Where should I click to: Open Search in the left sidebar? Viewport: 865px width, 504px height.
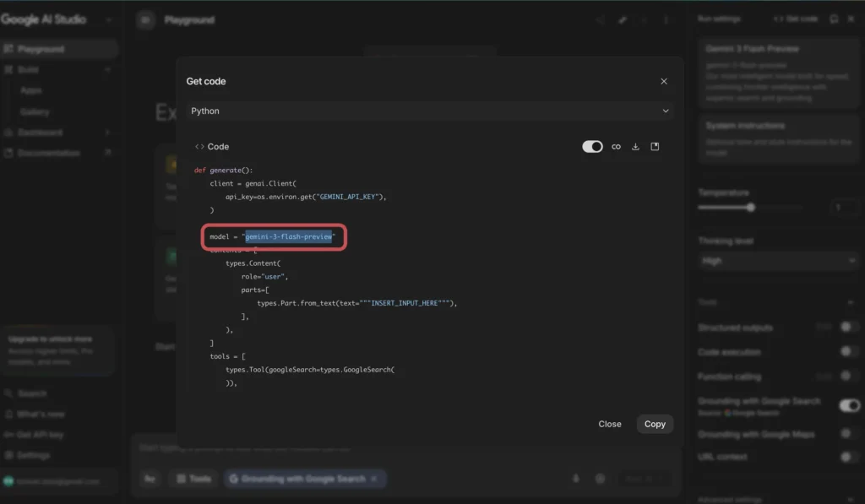[32, 393]
